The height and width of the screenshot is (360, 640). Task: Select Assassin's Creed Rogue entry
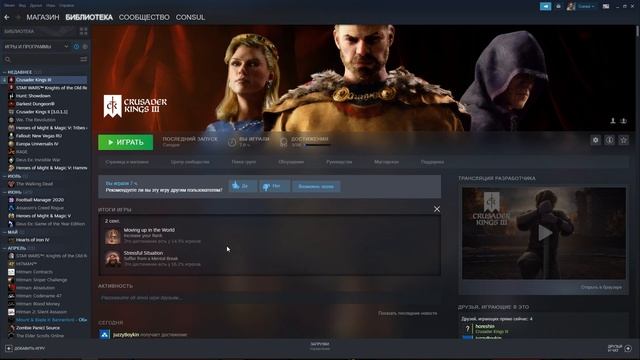click(40, 208)
